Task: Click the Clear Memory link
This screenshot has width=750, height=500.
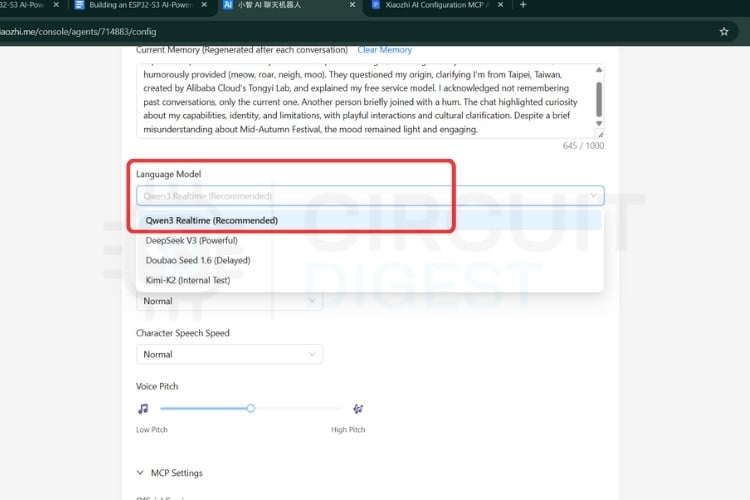Action: point(385,50)
